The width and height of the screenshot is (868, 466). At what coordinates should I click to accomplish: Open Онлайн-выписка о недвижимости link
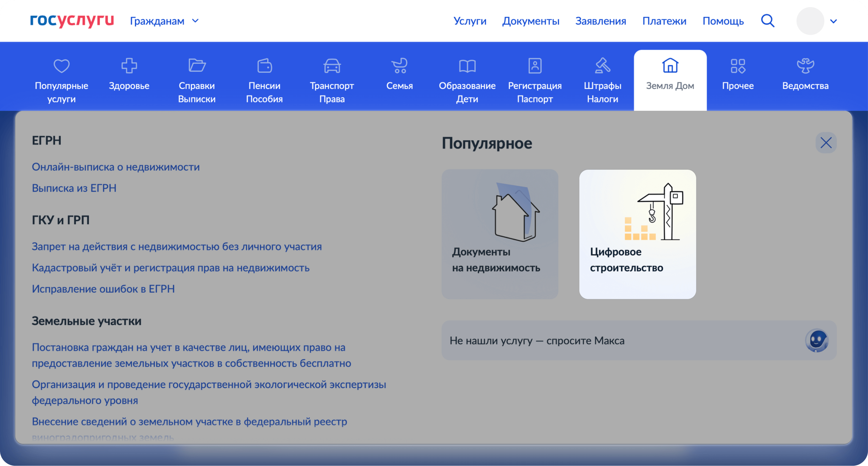116,167
